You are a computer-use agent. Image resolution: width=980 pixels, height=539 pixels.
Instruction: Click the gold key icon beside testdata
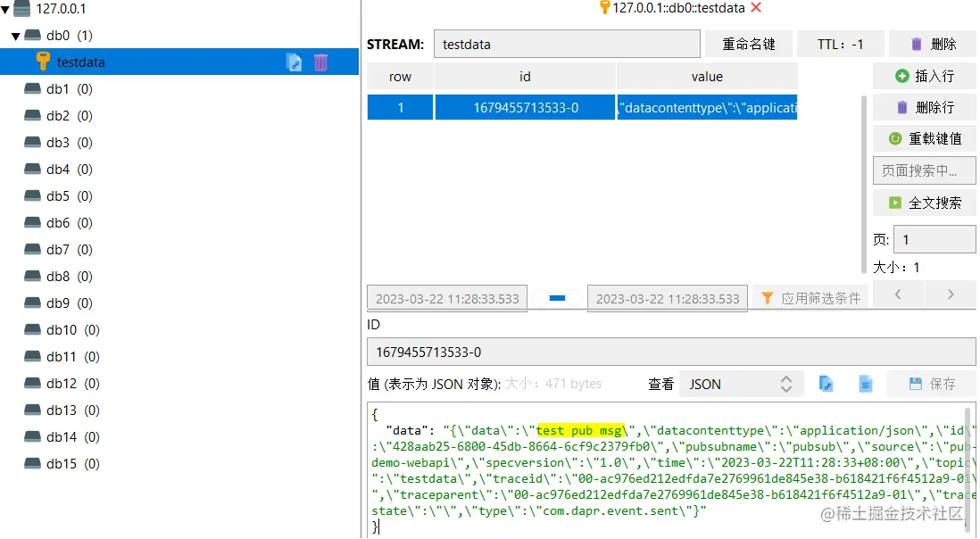[43, 62]
